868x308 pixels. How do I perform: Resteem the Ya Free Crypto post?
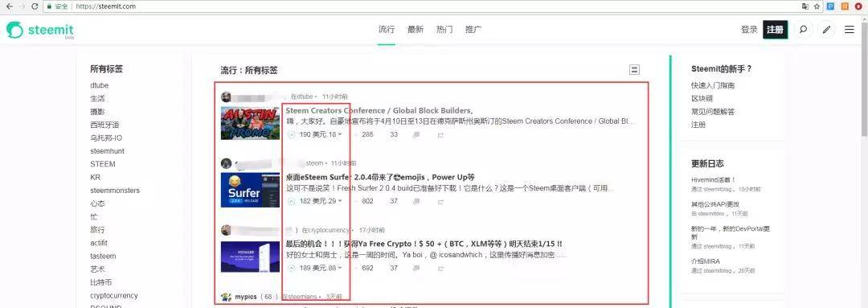pos(440,268)
